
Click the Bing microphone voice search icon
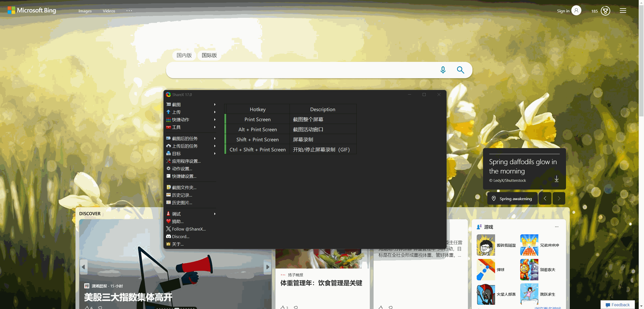click(x=443, y=70)
